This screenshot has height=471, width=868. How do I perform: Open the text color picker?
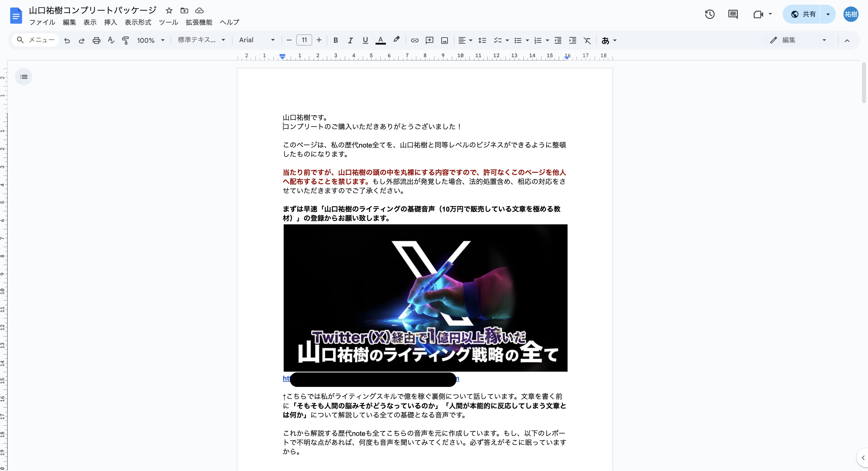(381, 40)
